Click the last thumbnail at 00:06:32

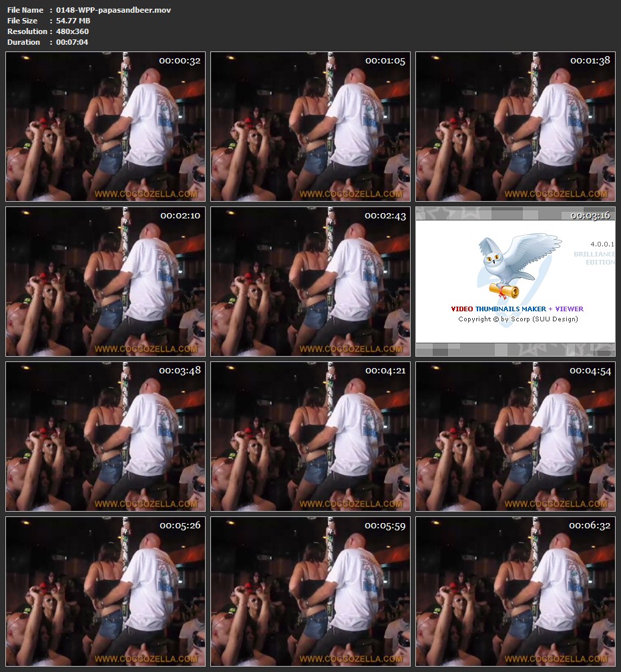(x=515, y=592)
